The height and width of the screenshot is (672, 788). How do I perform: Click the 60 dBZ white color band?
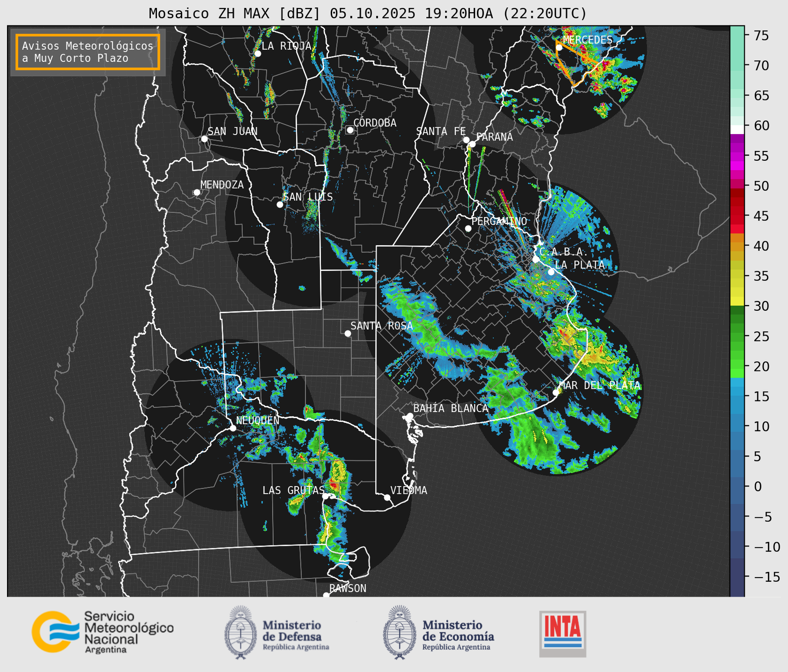pos(737,129)
